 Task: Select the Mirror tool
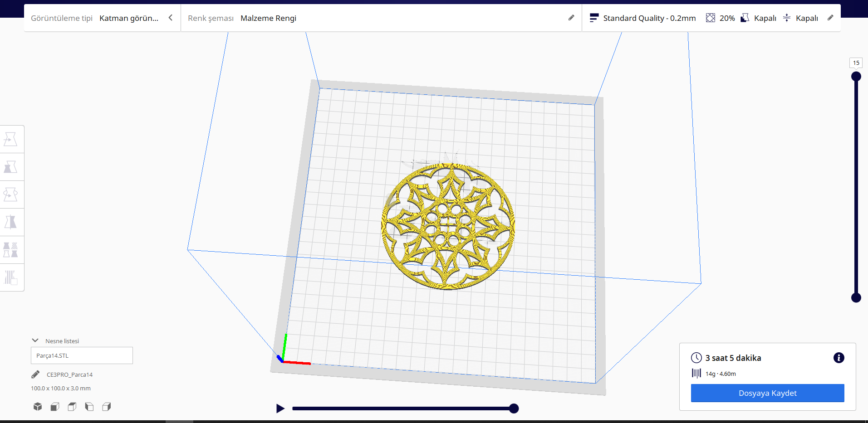12,222
